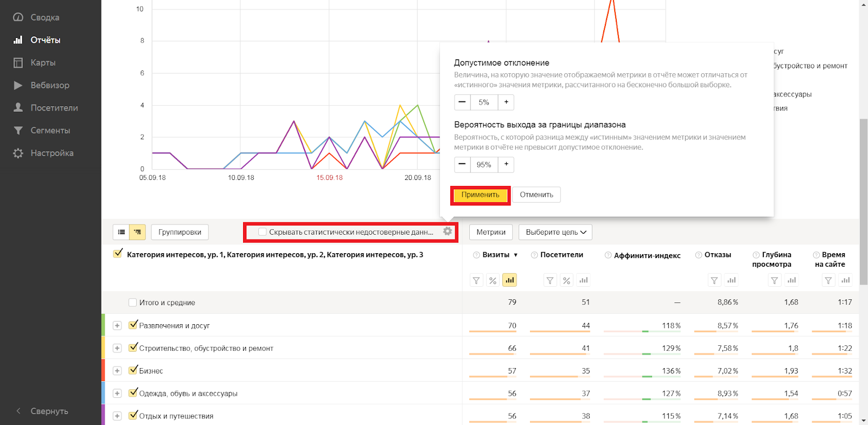
Task: Expand Строительство, обустройство и ремонт row
Action: pos(117,348)
